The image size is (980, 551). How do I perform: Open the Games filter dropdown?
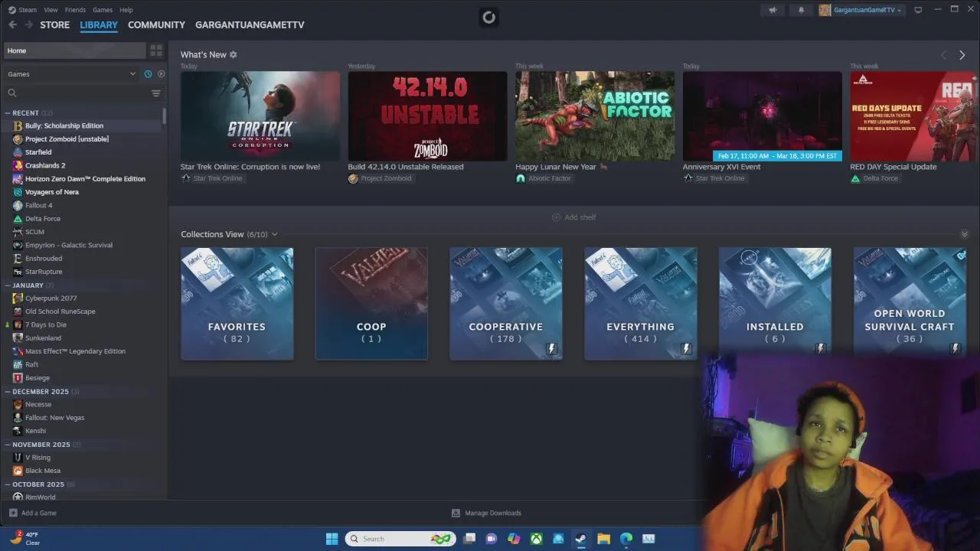point(71,74)
